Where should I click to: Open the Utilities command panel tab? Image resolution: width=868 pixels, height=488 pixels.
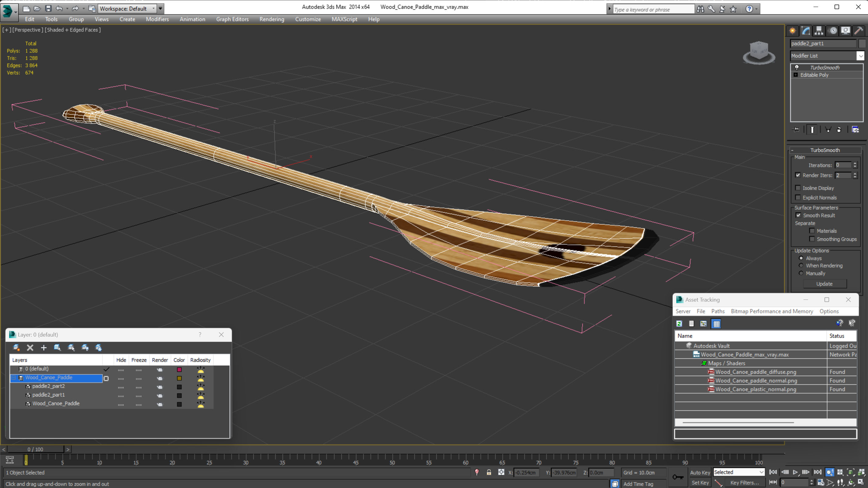point(859,31)
